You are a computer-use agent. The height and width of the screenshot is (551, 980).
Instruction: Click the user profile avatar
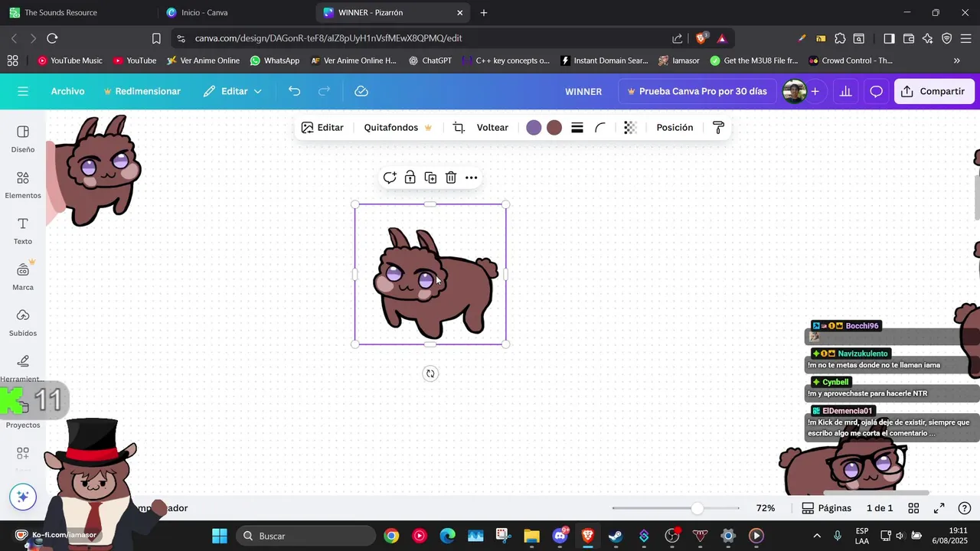click(x=795, y=91)
